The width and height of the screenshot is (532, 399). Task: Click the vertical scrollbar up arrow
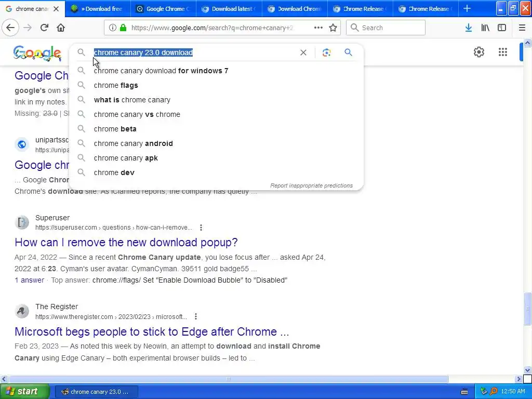point(527,43)
